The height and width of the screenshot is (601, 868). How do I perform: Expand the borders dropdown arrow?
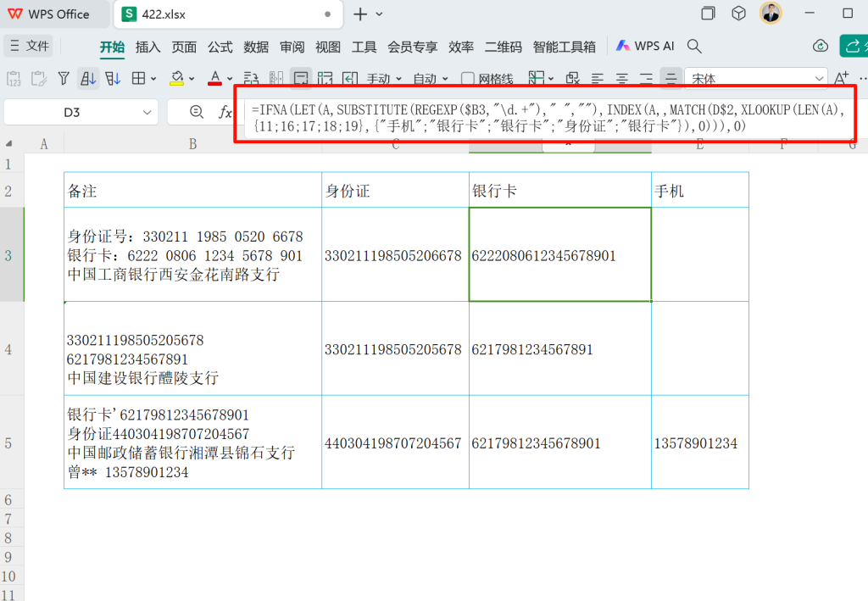pyautogui.click(x=153, y=79)
